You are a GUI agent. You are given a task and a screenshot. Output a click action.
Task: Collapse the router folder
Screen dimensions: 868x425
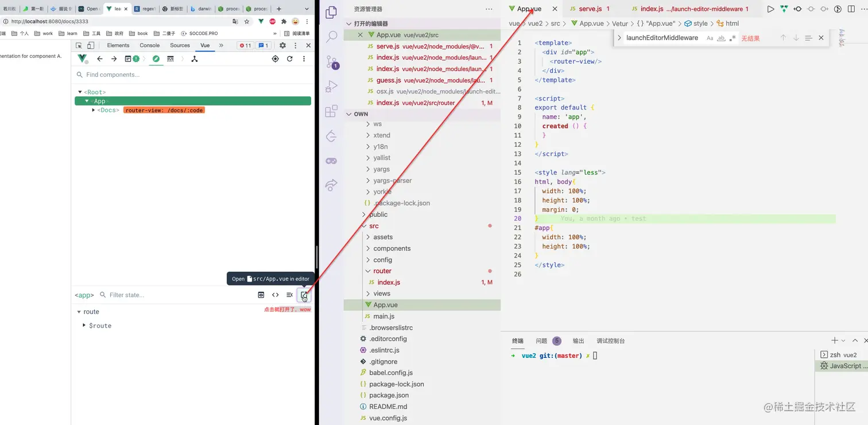[382, 271]
